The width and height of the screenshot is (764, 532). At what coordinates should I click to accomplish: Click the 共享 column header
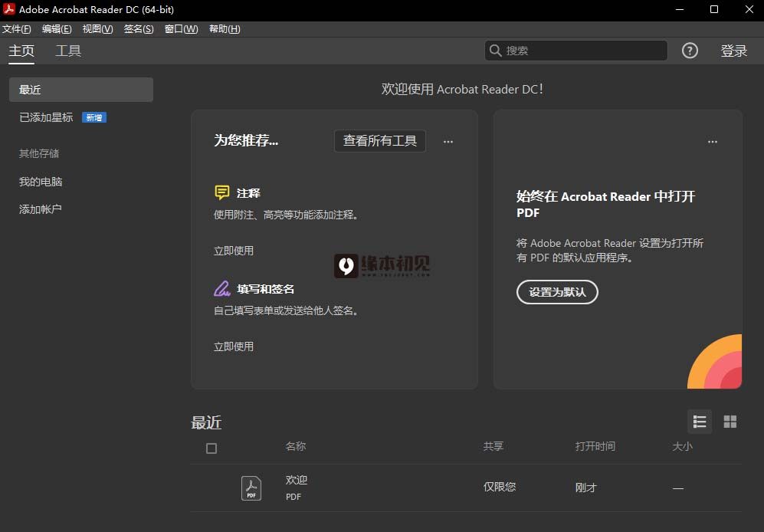pyautogui.click(x=493, y=446)
